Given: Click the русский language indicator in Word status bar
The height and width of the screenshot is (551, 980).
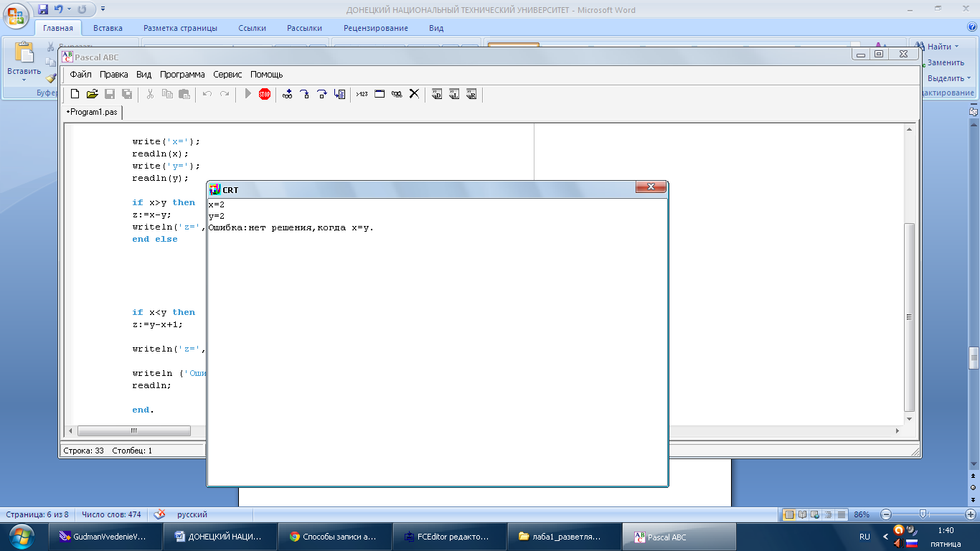Looking at the screenshot, I should point(192,514).
